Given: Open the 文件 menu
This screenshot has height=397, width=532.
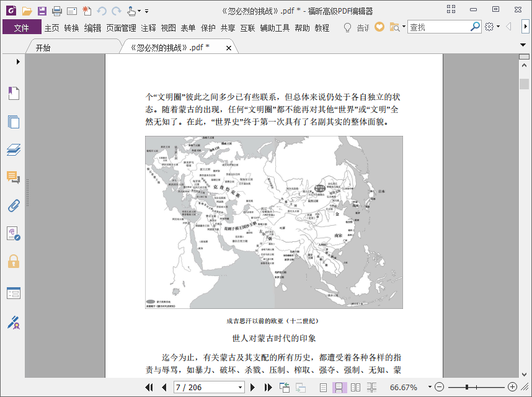Looking at the screenshot, I should 21,27.
